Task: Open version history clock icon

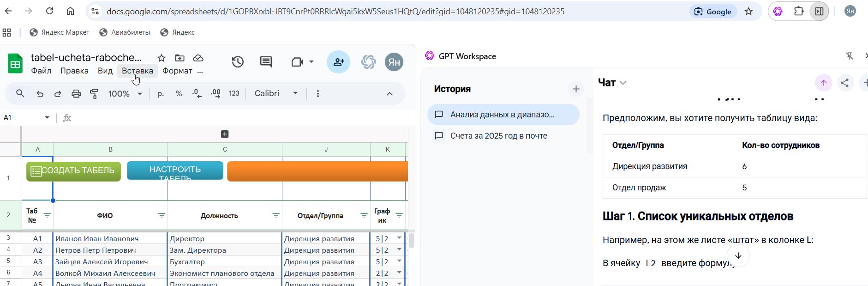Action: pos(238,62)
